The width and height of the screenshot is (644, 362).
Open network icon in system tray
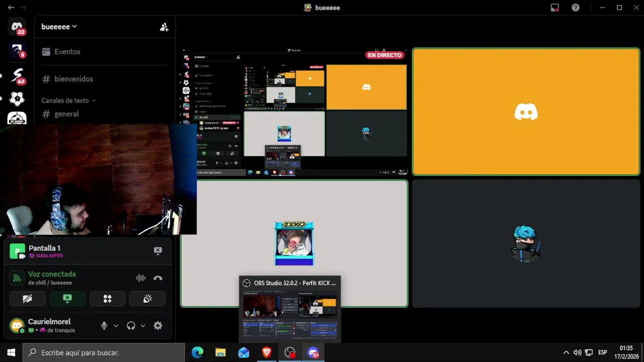589,352
